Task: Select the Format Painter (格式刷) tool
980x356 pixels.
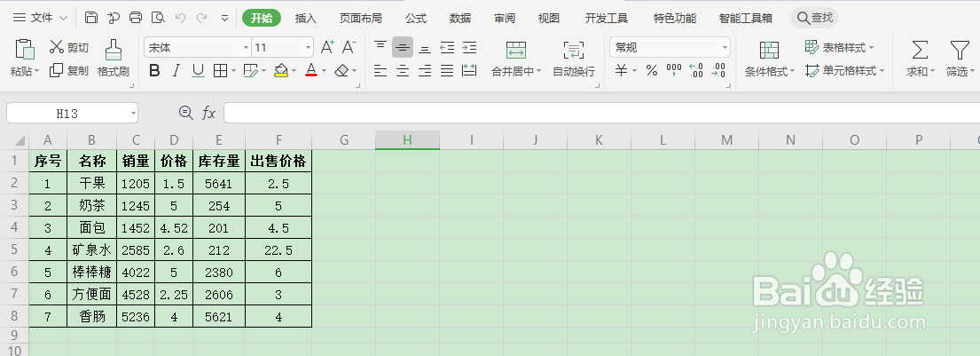Action: (114, 59)
